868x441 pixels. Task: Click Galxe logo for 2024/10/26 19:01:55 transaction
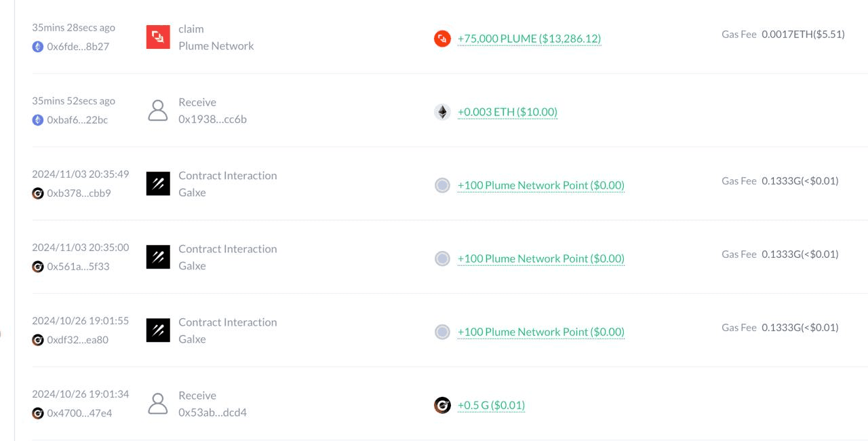pos(158,330)
